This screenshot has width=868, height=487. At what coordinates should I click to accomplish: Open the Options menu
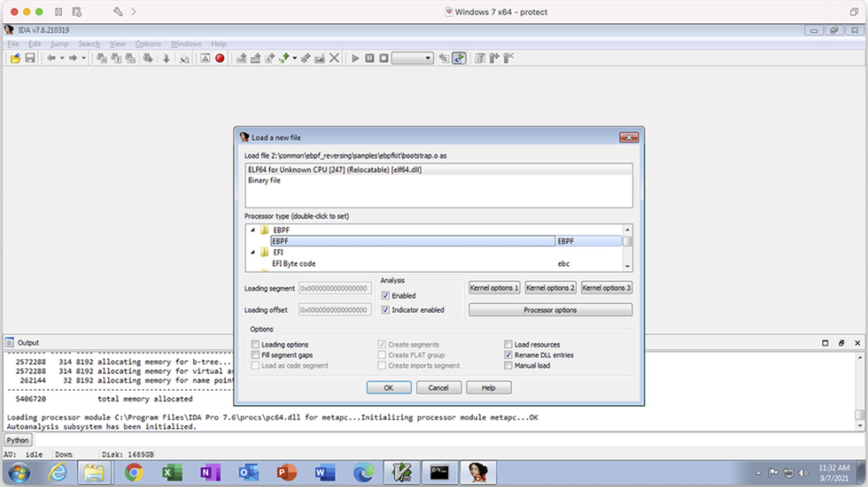click(148, 44)
